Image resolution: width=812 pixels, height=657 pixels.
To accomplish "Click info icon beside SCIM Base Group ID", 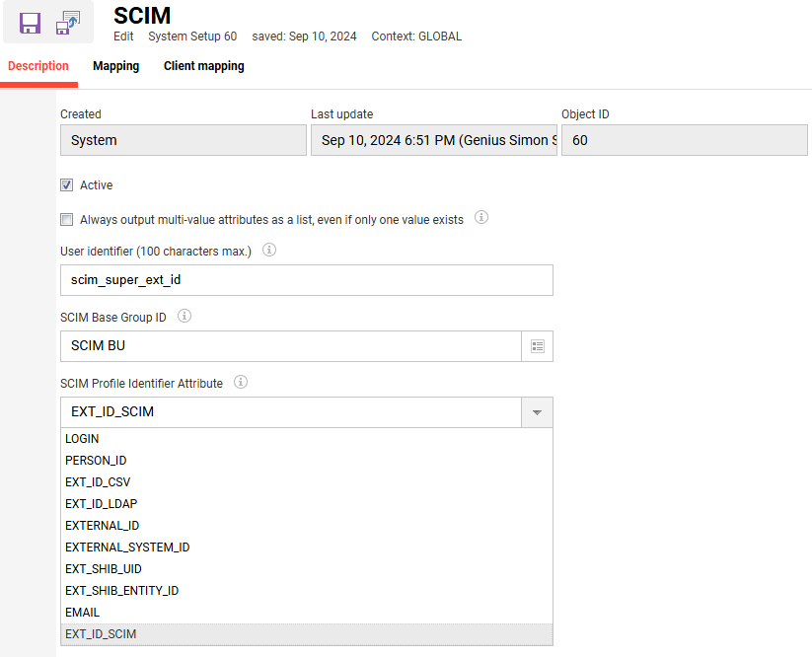I will pyautogui.click(x=184, y=317).
